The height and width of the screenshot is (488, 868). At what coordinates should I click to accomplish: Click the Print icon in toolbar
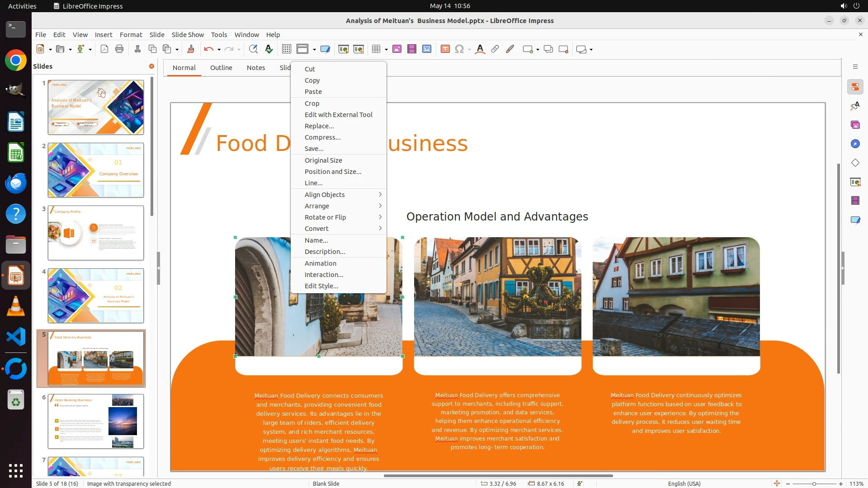coord(119,49)
